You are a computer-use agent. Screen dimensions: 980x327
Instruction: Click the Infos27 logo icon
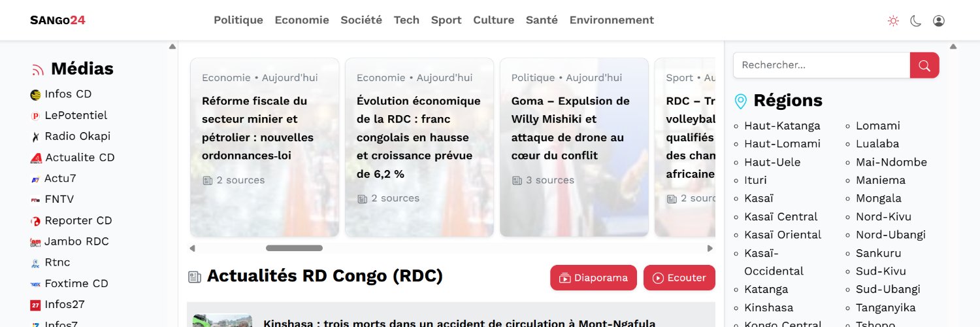(x=35, y=305)
